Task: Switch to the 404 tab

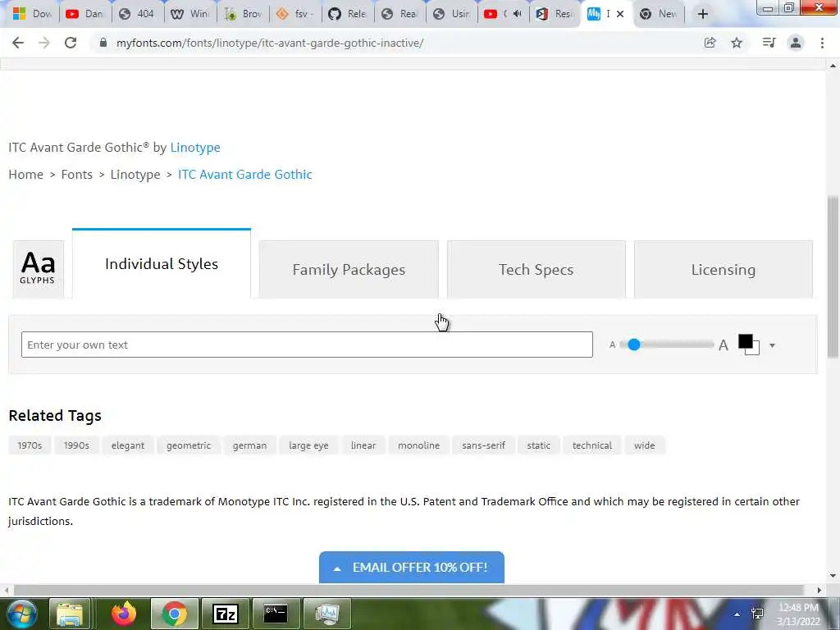Action: tap(138, 14)
